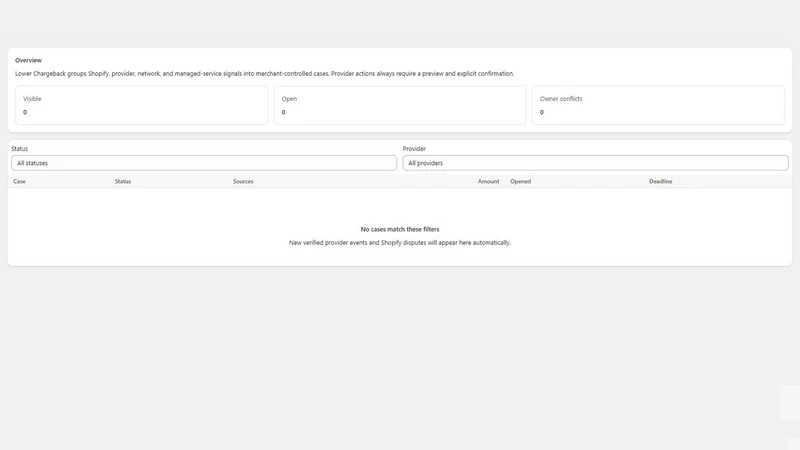Sort by the Deadline column header
800x450 pixels.
[661, 181]
